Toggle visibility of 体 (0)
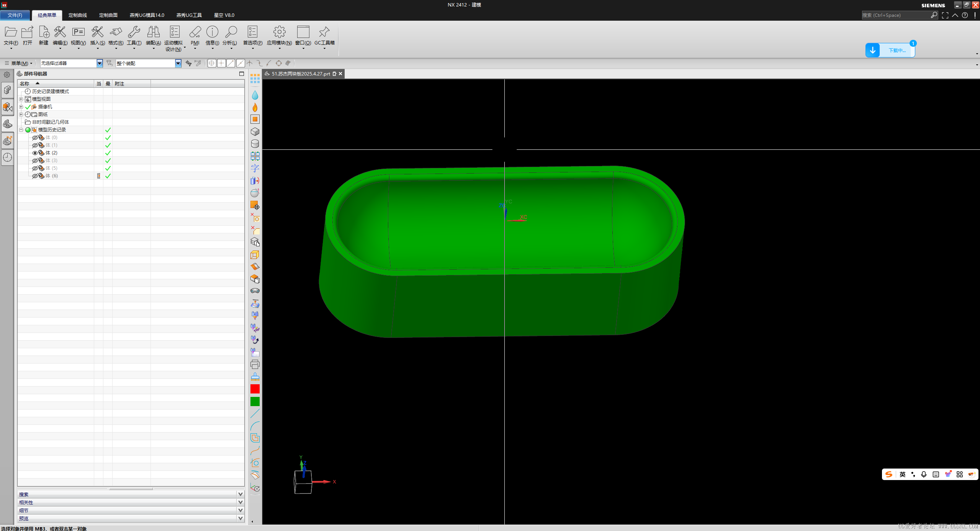Screen dimensions: 980x531 [35, 138]
